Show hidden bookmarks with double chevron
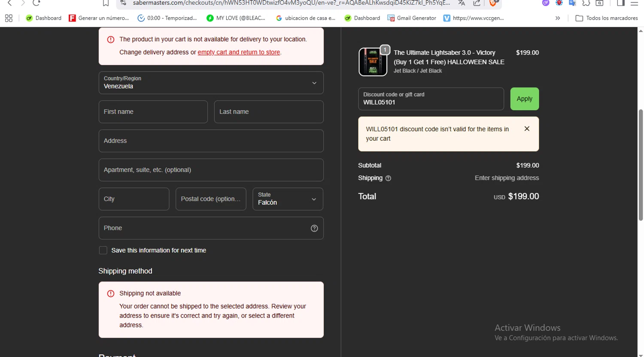Screen dimensions: 644x357 tap(558, 18)
